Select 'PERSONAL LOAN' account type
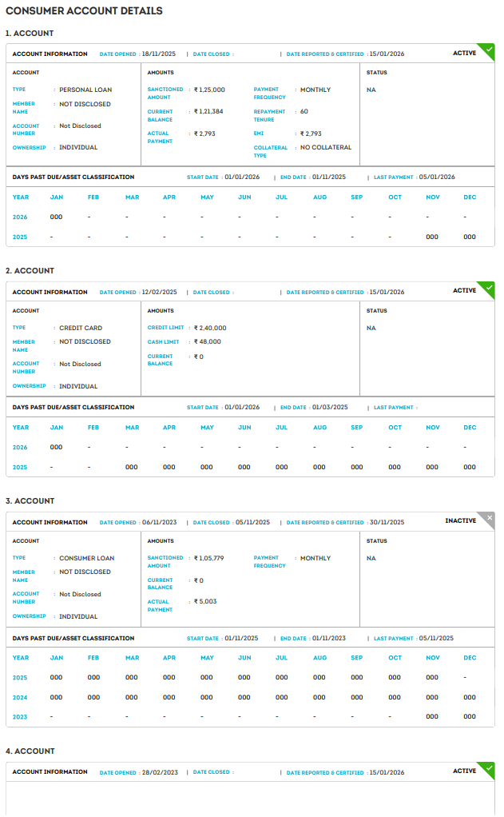Image resolution: width=504 pixels, height=817 pixels. point(85,90)
